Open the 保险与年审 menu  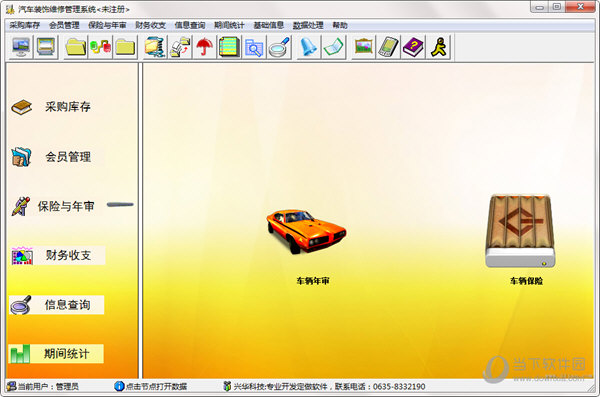pos(107,25)
